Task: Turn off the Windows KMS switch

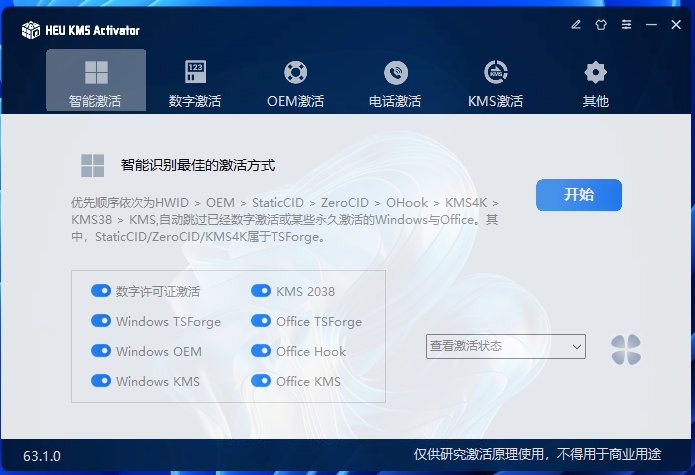Action: pos(101,381)
